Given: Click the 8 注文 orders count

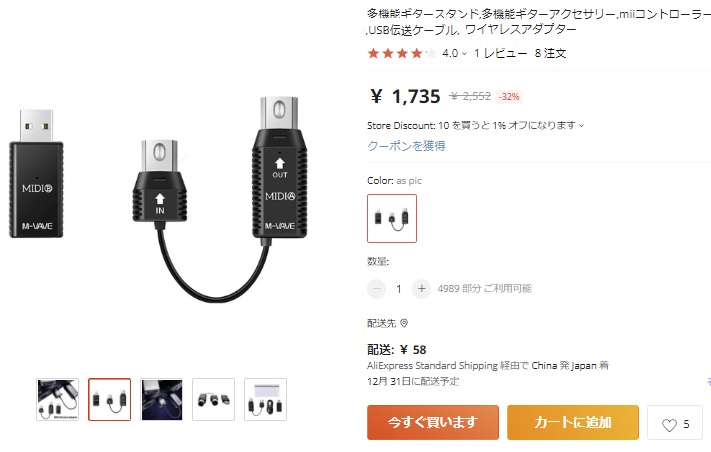Looking at the screenshot, I should pos(550,53).
